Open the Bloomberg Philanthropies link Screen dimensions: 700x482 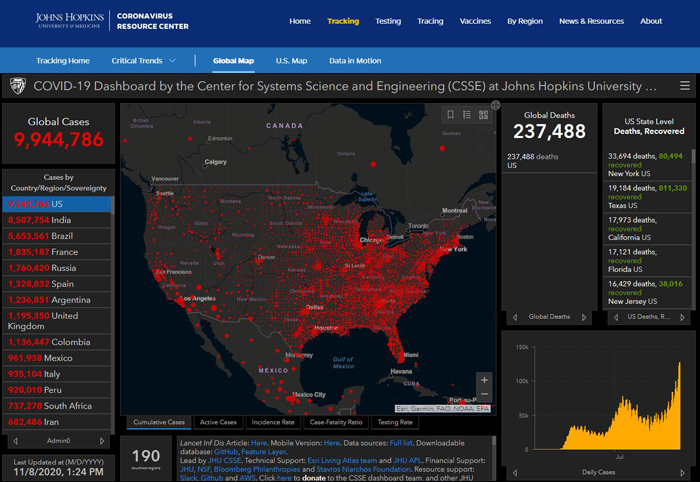pyautogui.click(x=257, y=470)
